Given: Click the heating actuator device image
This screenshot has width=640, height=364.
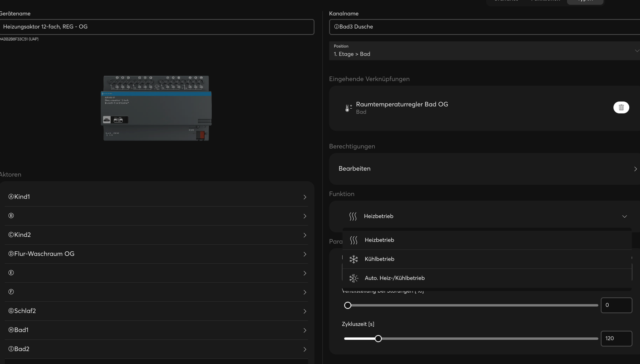Looking at the screenshot, I should (156, 108).
